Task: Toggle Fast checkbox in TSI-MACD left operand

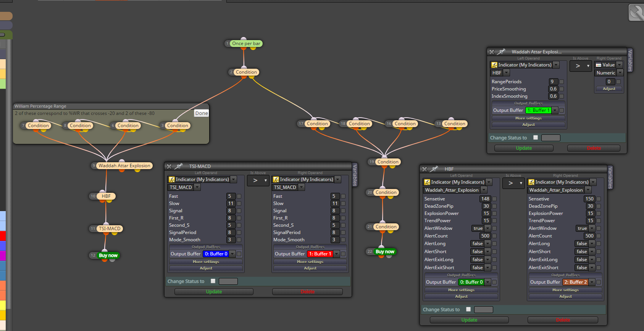Action: pyautogui.click(x=239, y=196)
